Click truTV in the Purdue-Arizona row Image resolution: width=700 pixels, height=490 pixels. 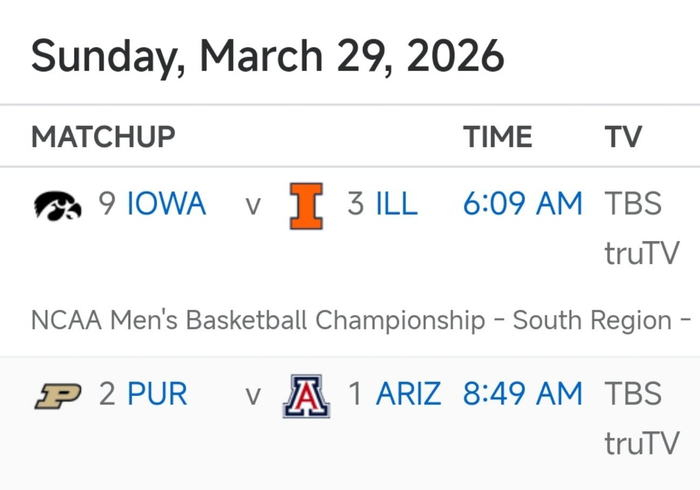coord(641,443)
